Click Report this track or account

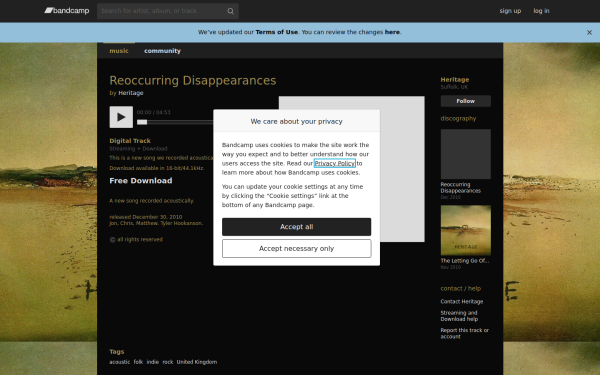point(465,333)
